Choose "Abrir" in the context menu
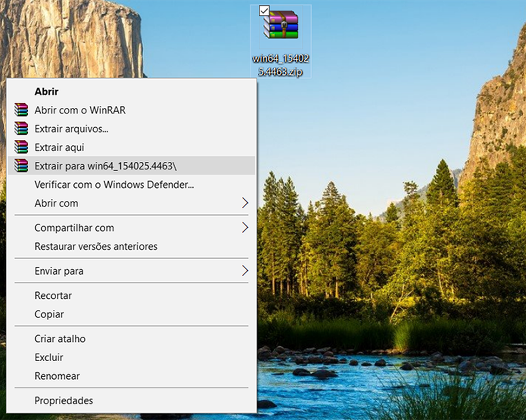 [131, 91]
